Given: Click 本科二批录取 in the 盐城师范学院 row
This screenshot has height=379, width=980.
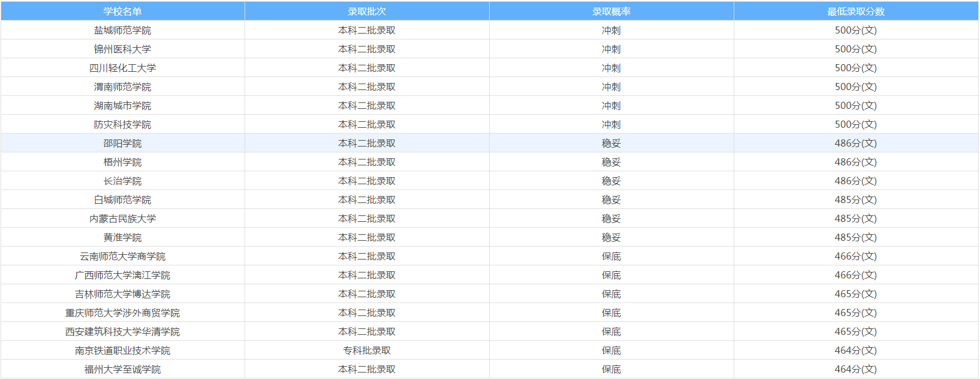Looking at the screenshot, I should 367,30.
